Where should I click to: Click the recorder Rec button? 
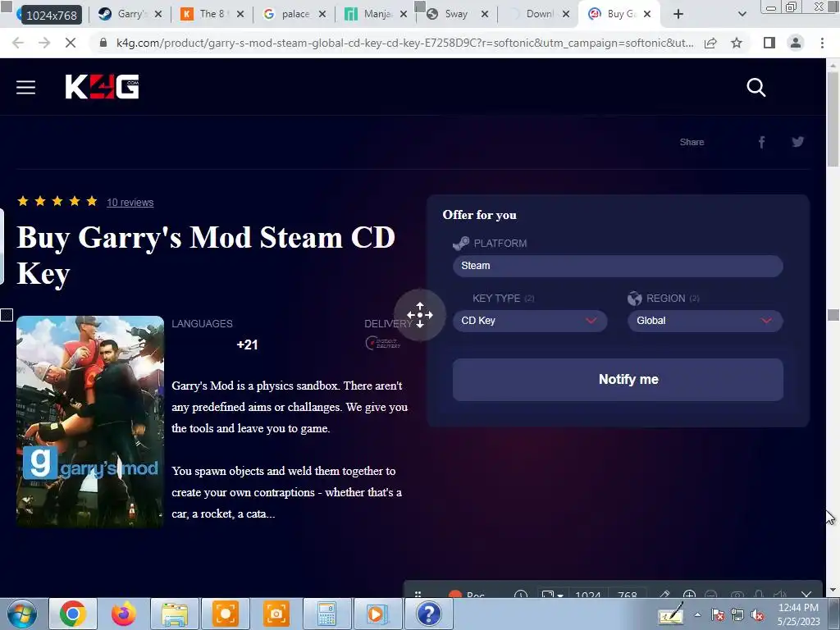(467, 594)
